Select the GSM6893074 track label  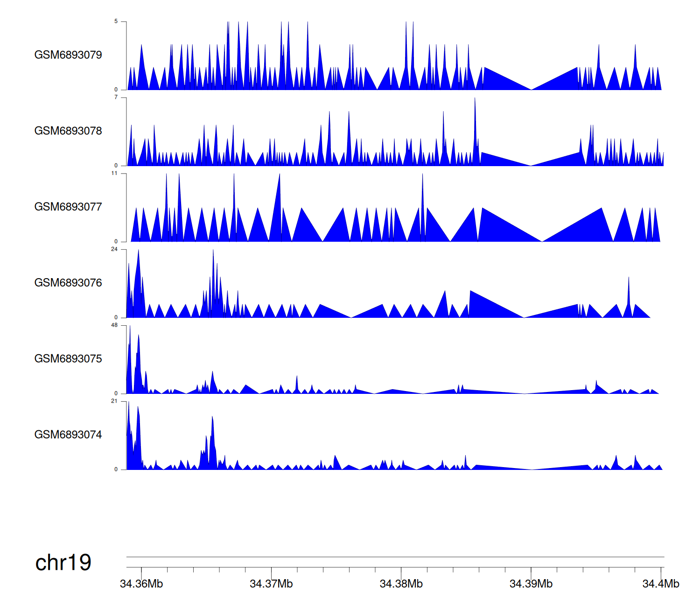pos(68,435)
